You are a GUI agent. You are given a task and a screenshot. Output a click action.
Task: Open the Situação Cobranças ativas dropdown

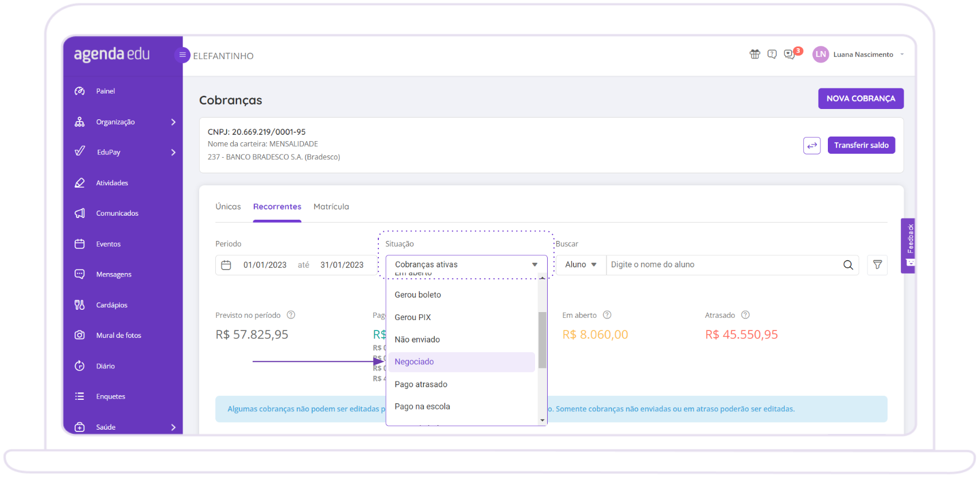[466, 265]
